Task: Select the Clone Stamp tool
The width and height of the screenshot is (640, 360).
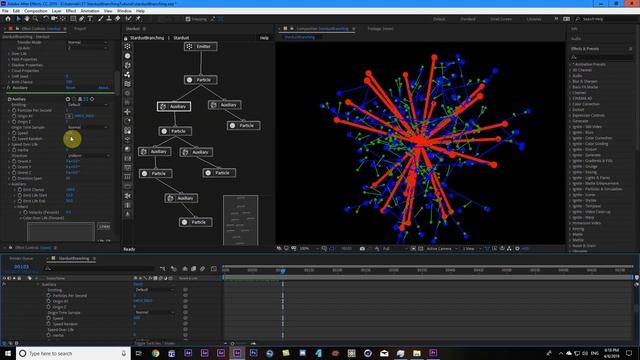Action: pos(109,19)
